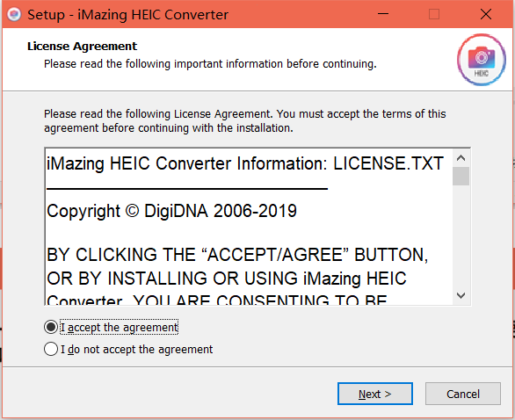This screenshot has height=420, width=515.
Task: Click the license text scrollbar thumb
Action: pyautogui.click(x=461, y=176)
